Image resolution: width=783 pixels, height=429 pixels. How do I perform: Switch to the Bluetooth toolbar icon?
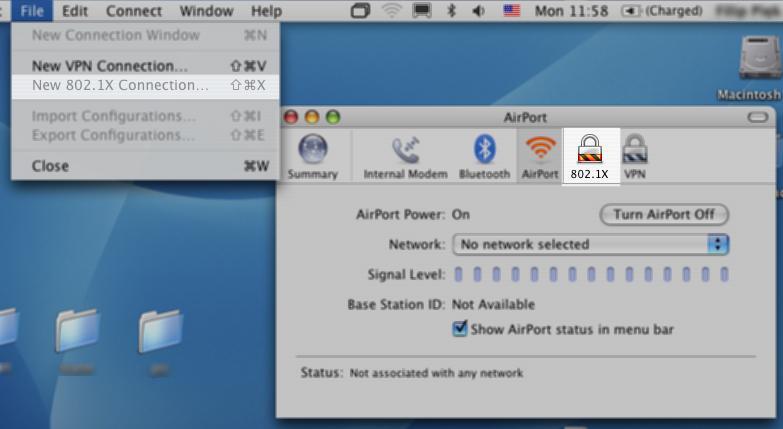[484, 156]
